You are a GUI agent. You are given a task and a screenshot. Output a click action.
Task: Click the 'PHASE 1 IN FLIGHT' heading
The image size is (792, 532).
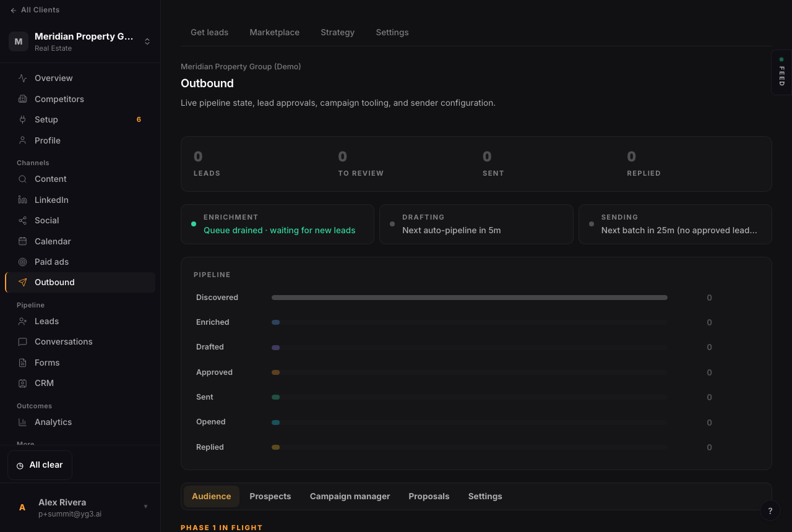click(x=222, y=528)
